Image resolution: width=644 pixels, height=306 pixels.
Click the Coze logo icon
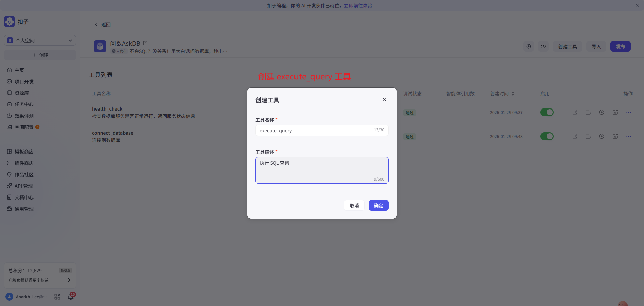[9, 21]
